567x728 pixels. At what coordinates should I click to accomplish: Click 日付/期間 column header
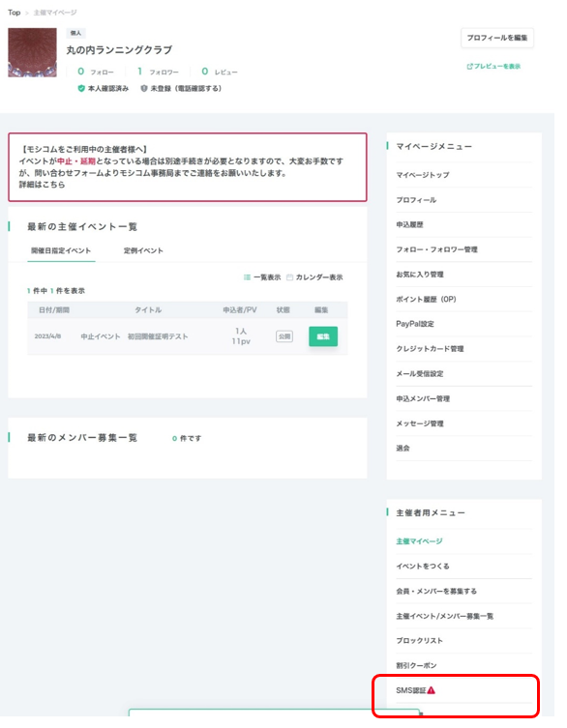pos(54,310)
